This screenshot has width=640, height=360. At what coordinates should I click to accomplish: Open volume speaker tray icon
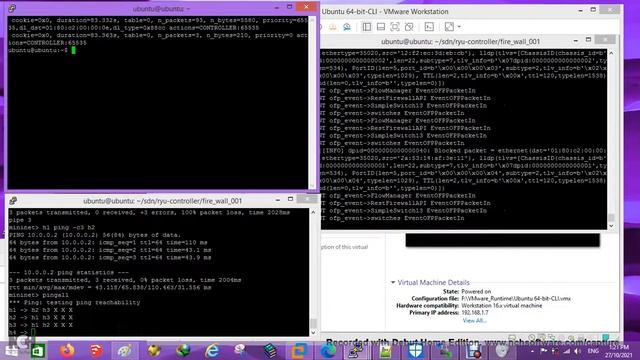click(x=578, y=351)
